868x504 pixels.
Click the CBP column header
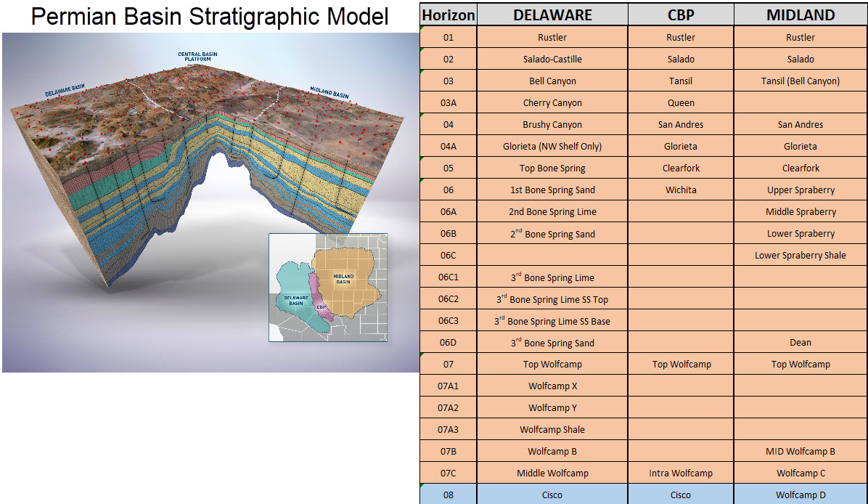(680, 14)
